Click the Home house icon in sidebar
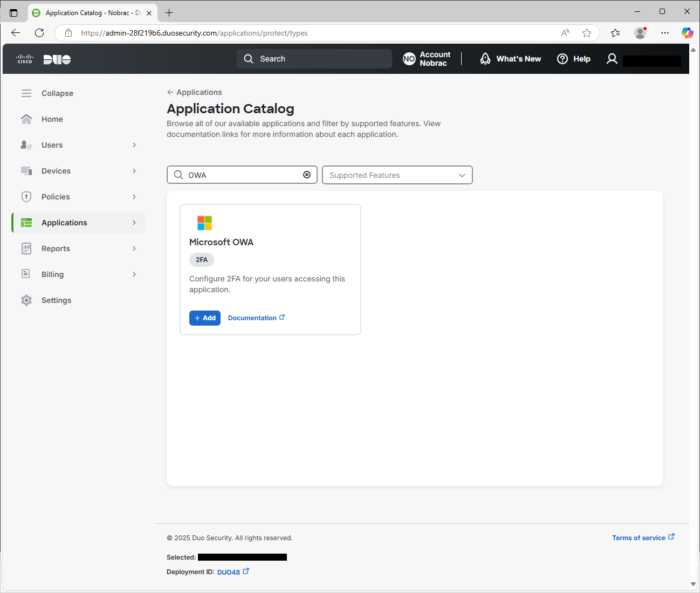 point(26,119)
